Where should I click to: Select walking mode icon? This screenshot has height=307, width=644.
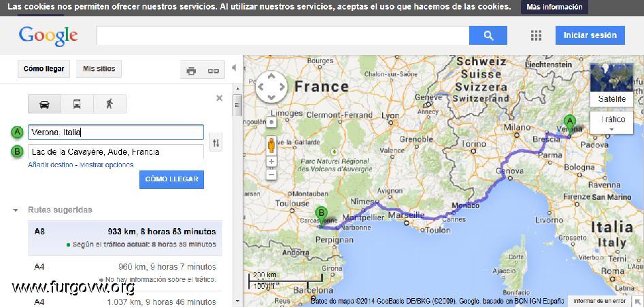[x=109, y=104]
